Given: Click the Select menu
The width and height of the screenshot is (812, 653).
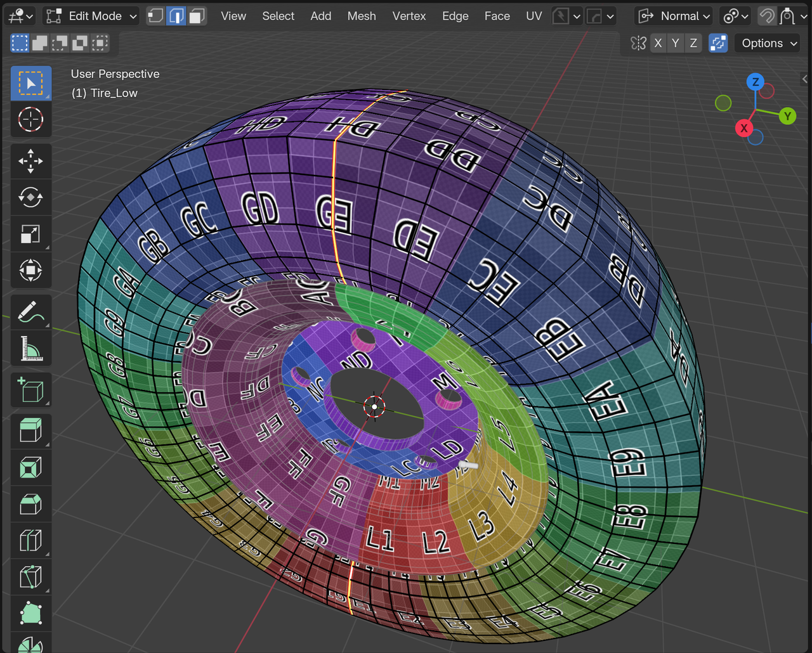Looking at the screenshot, I should [x=278, y=16].
